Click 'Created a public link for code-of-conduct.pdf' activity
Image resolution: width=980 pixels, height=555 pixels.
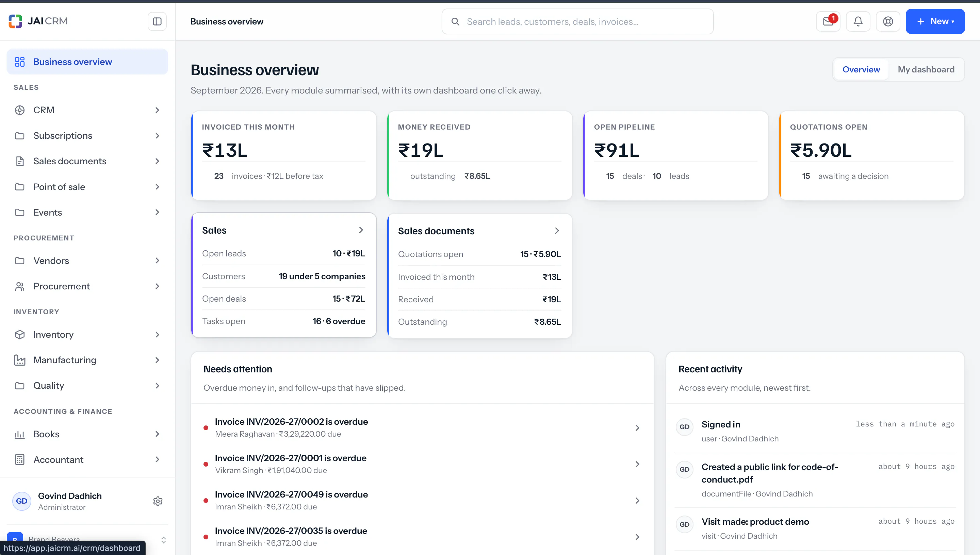(815, 480)
